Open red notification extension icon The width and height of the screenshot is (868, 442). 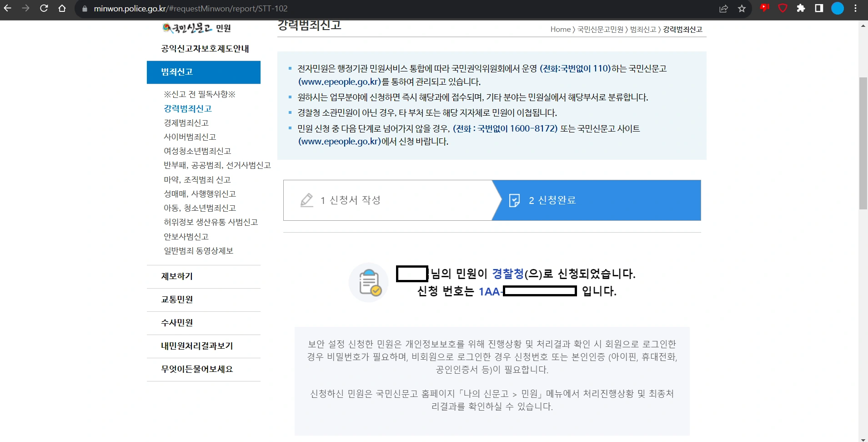click(x=764, y=8)
